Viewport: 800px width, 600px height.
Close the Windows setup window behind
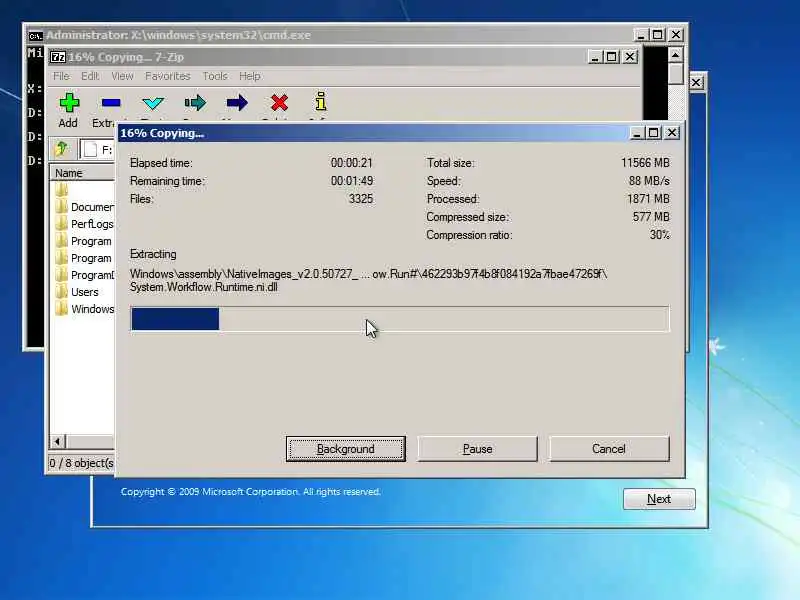coord(696,82)
